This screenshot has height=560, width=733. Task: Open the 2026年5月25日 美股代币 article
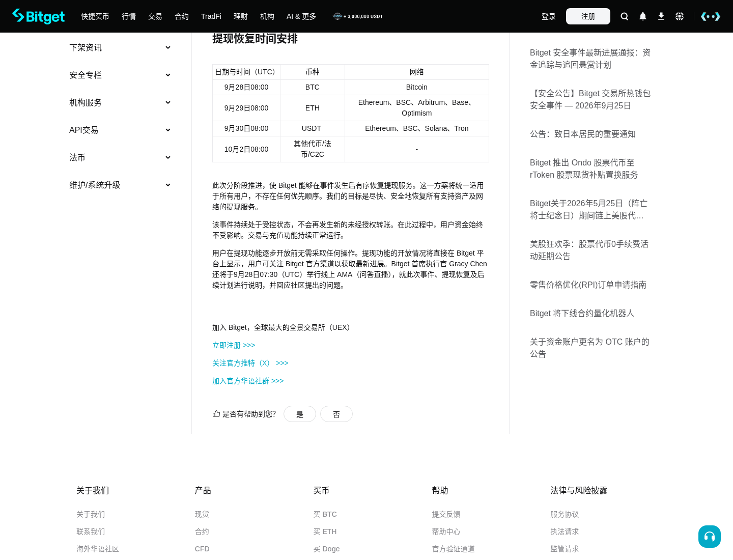point(589,209)
